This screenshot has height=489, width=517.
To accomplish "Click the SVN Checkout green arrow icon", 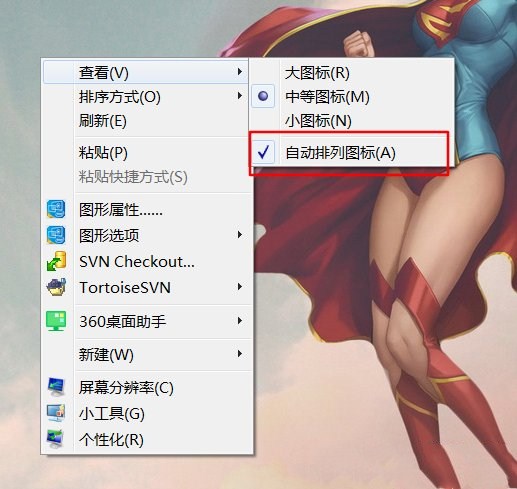I will pyautogui.click(x=56, y=261).
